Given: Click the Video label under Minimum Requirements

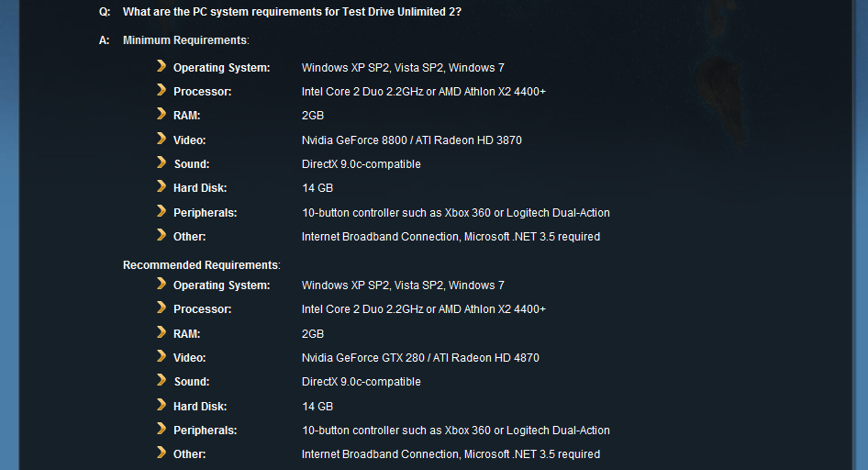Looking at the screenshot, I should [189, 140].
